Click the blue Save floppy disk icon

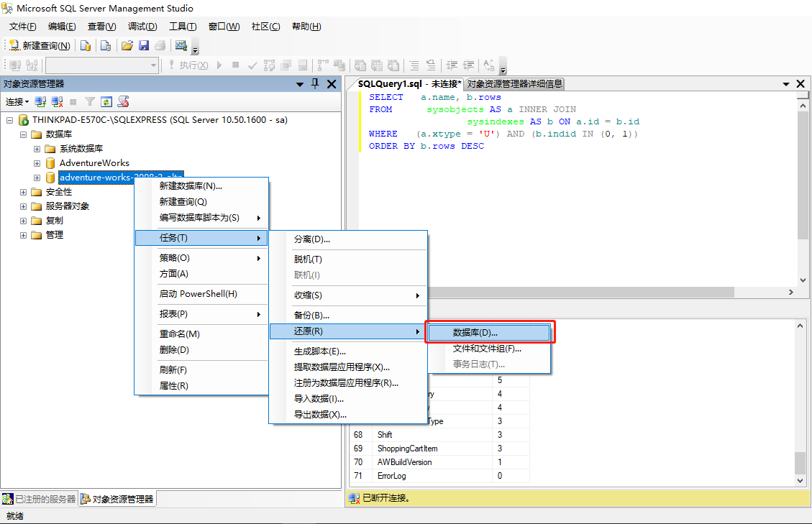coord(144,45)
